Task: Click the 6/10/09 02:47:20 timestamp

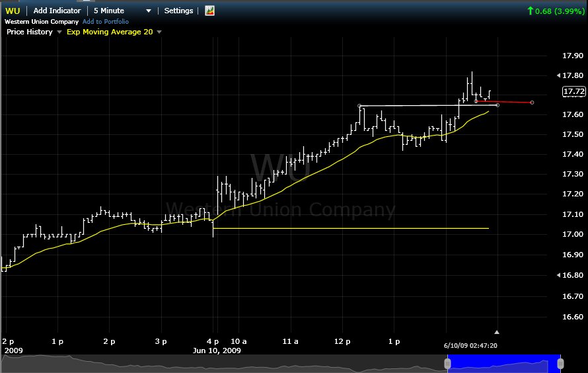Action: 470,346
